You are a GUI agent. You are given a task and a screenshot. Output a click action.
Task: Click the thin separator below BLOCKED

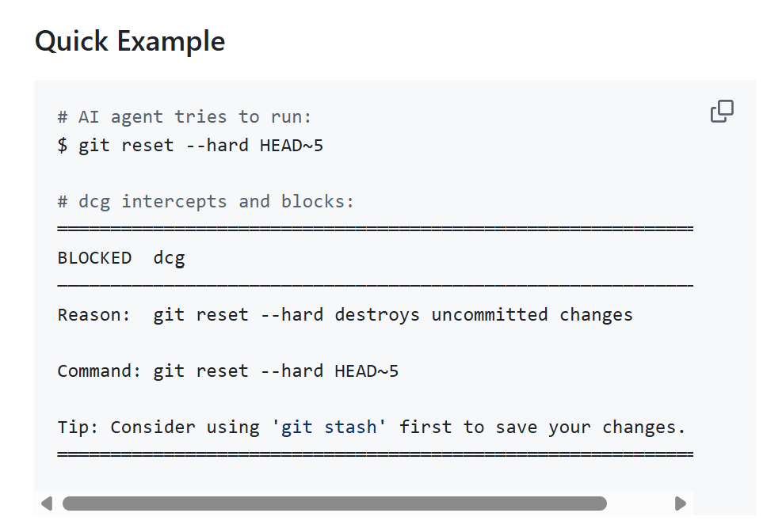tap(376, 285)
